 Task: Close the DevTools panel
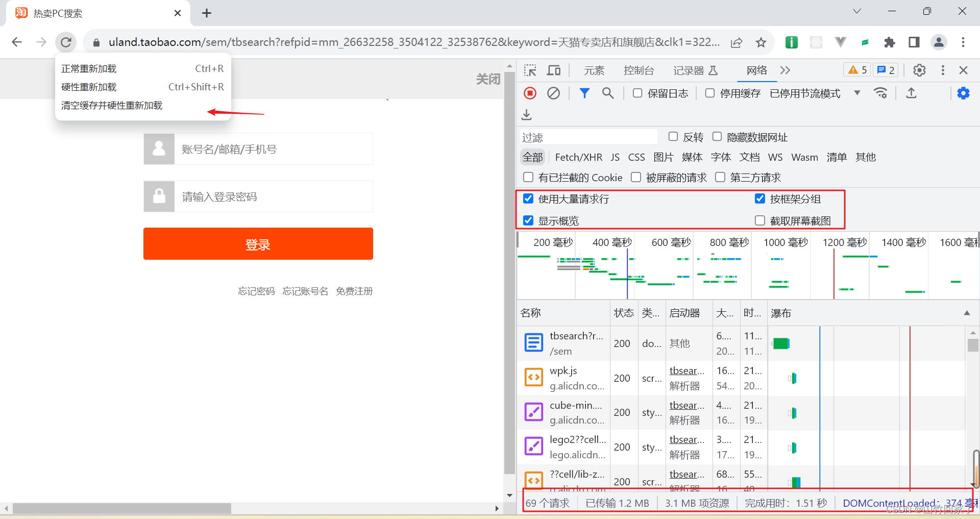pyautogui.click(x=964, y=70)
